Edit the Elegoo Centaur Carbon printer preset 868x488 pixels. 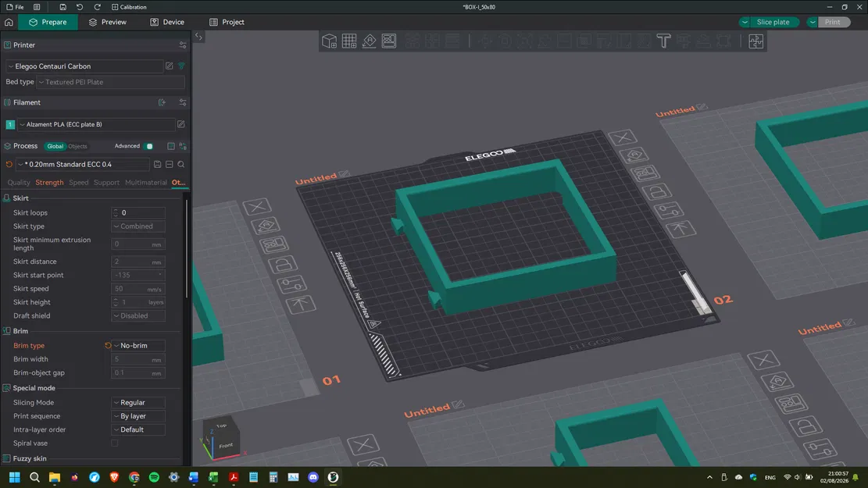pyautogui.click(x=170, y=66)
